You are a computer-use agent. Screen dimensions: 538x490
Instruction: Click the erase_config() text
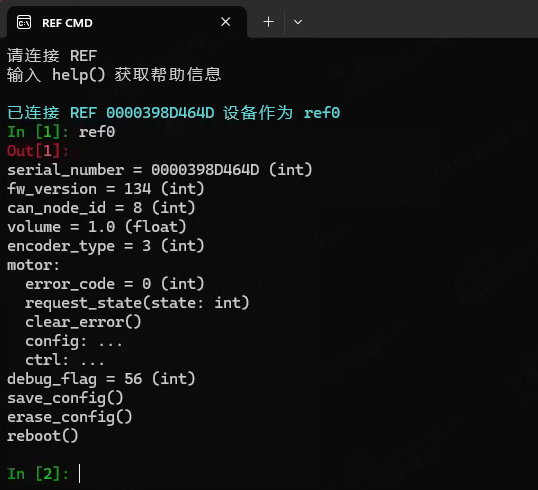pyautogui.click(x=70, y=417)
